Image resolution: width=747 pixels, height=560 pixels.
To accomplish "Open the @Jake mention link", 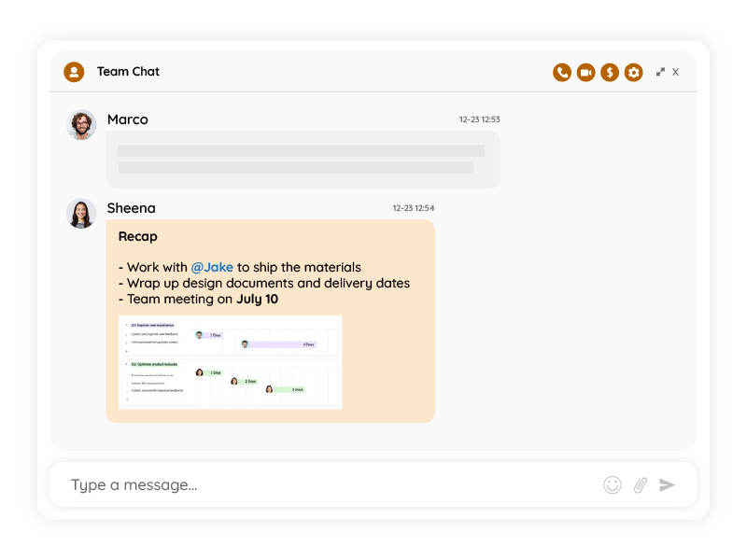I will click(x=212, y=267).
